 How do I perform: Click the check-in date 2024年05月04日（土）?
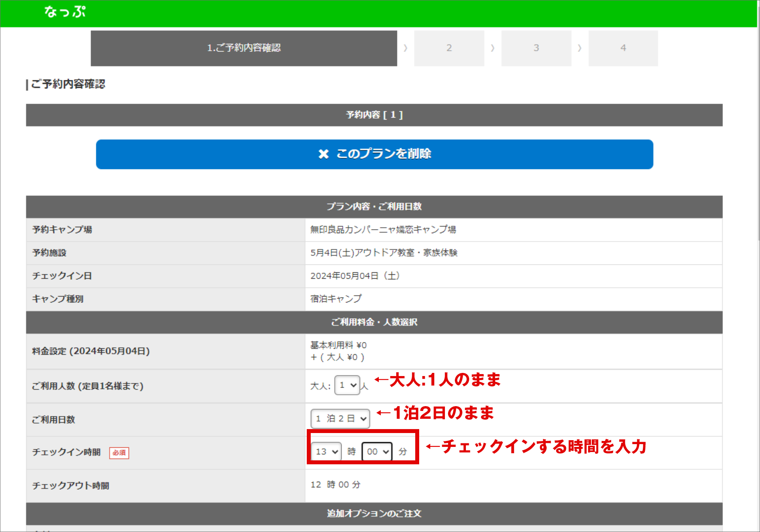(x=355, y=276)
